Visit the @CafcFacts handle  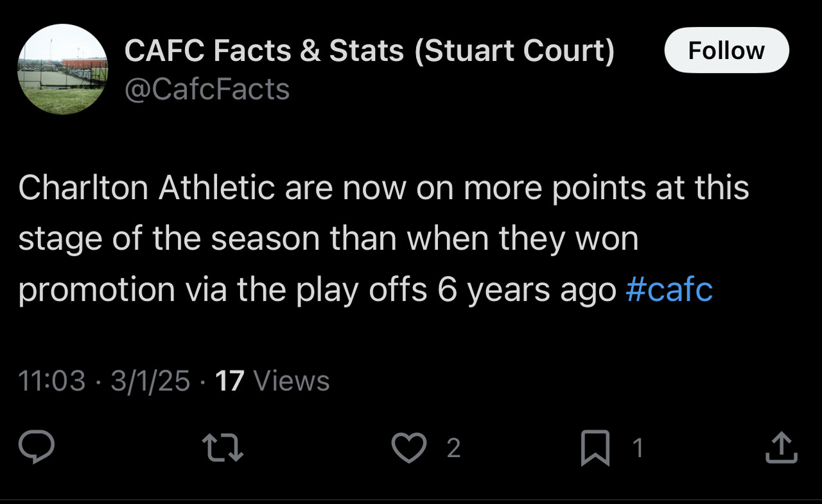pyautogui.click(x=207, y=89)
